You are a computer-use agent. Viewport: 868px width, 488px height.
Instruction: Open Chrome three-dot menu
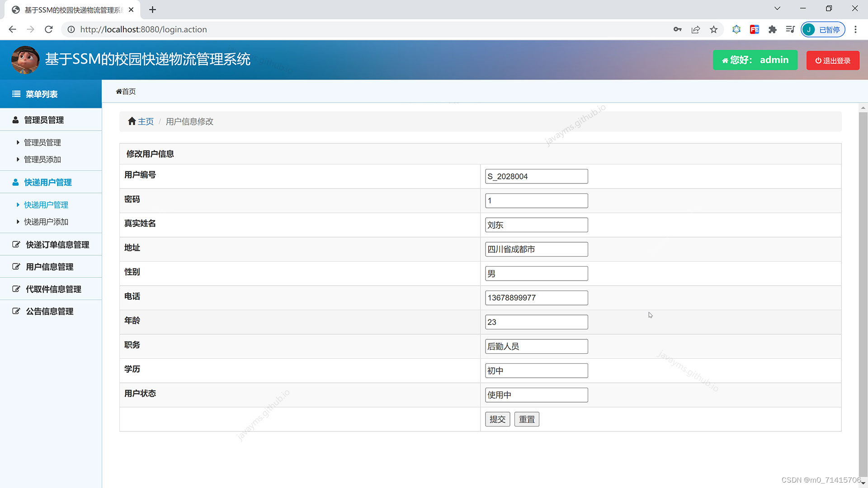855,29
